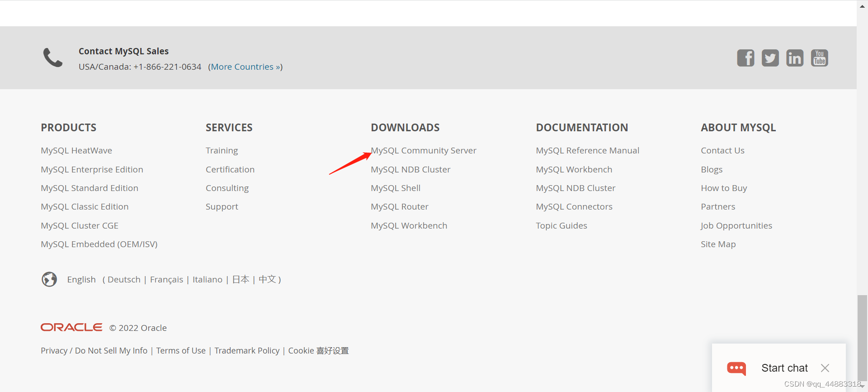Viewport: 868px width, 392px height.
Task: Click the ABOUT MYSQL heading
Action: (738, 128)
